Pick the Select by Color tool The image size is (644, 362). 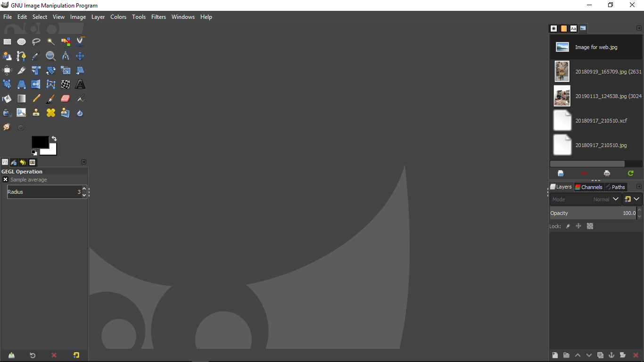(66, 42)
